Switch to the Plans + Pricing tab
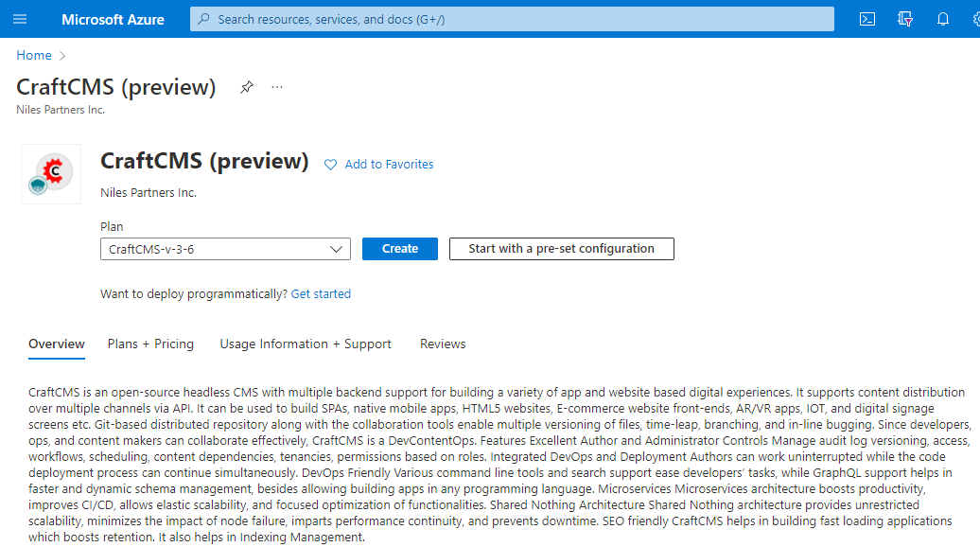Image resolution: width=980 pixels, height=547 pixels. 150,344
